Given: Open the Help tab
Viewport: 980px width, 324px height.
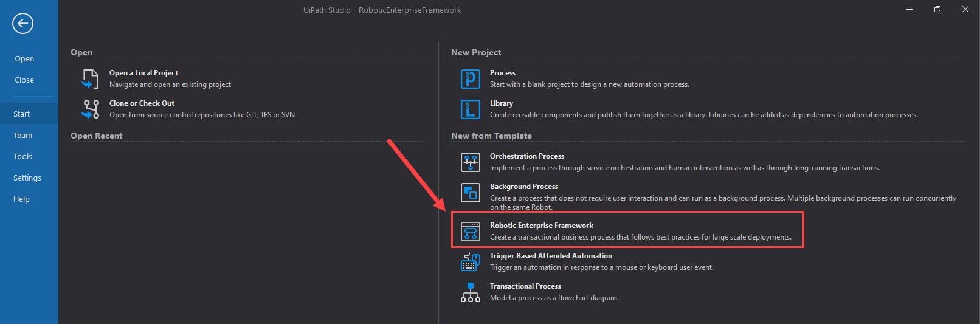Looking at the screenshot, I should point(22,199).
